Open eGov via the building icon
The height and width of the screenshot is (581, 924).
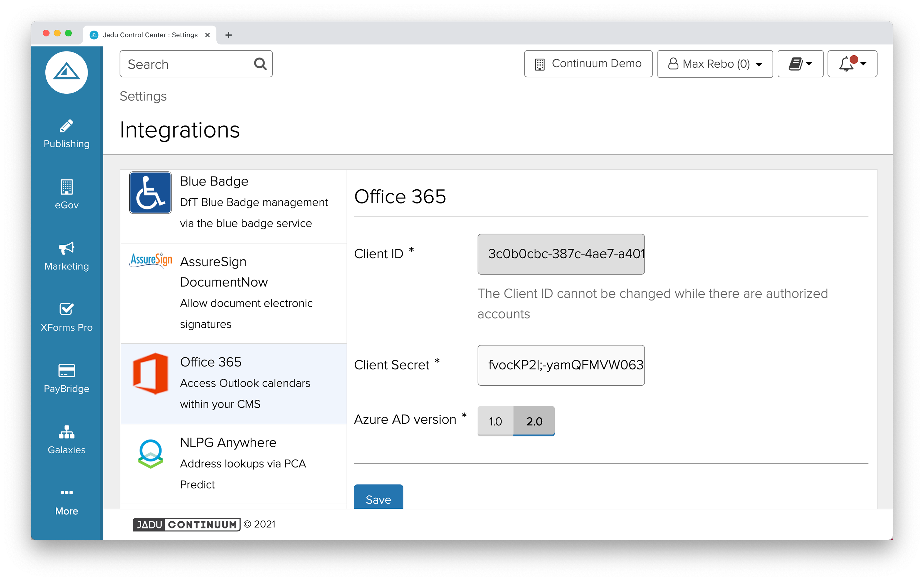66,187
